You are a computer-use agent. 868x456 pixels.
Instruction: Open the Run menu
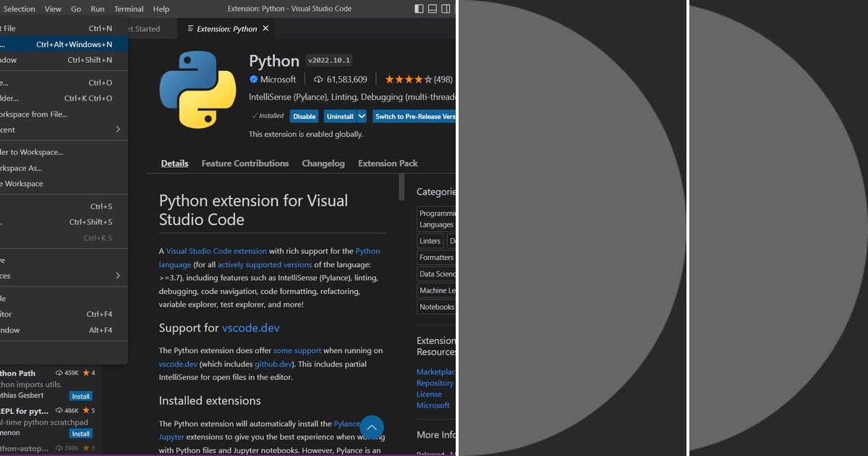click(98, 9)
